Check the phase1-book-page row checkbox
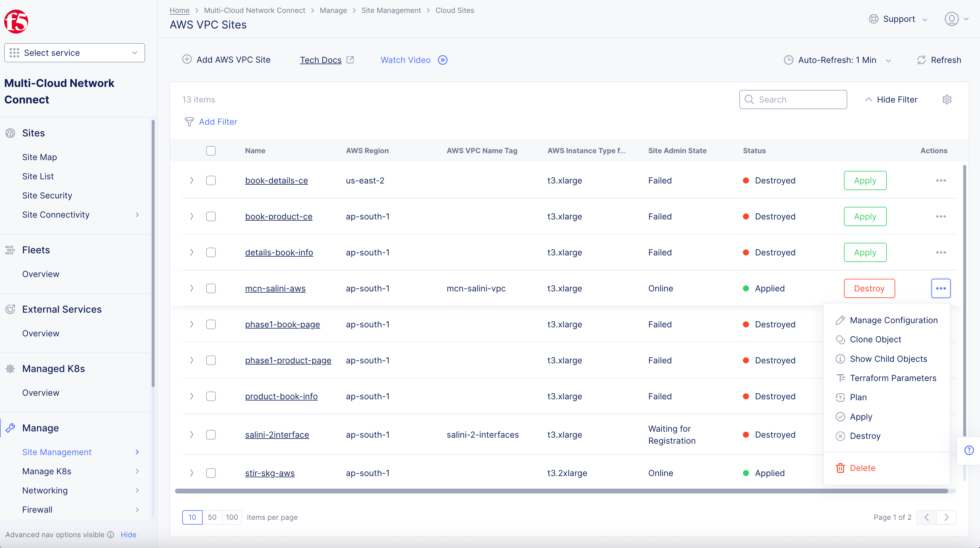This screenshot has width=980, height=548. pyautogui.click(x=211, y=324)
